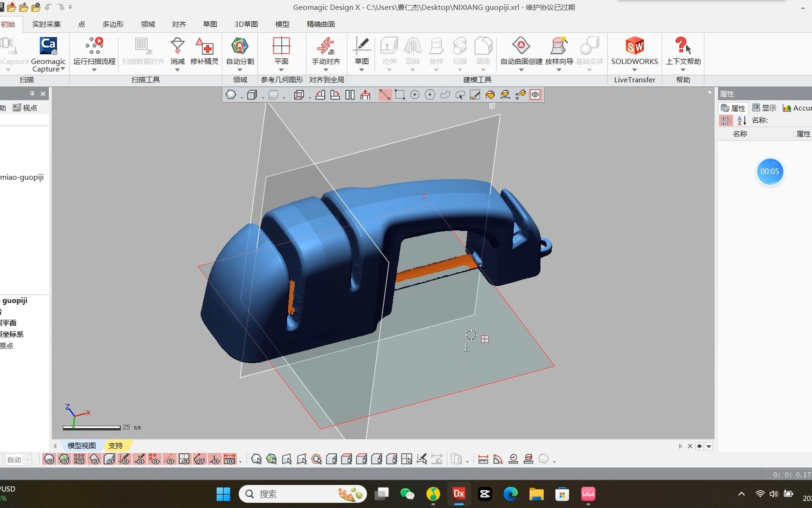
Task: Toggle mesh visibility in the bottom toolbar
Action: pos(49,459)
